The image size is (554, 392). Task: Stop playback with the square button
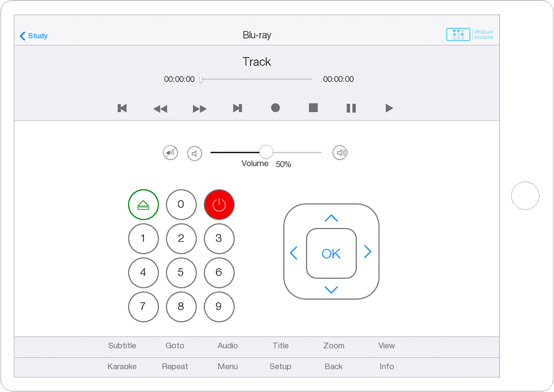click(x=313, y=108)
